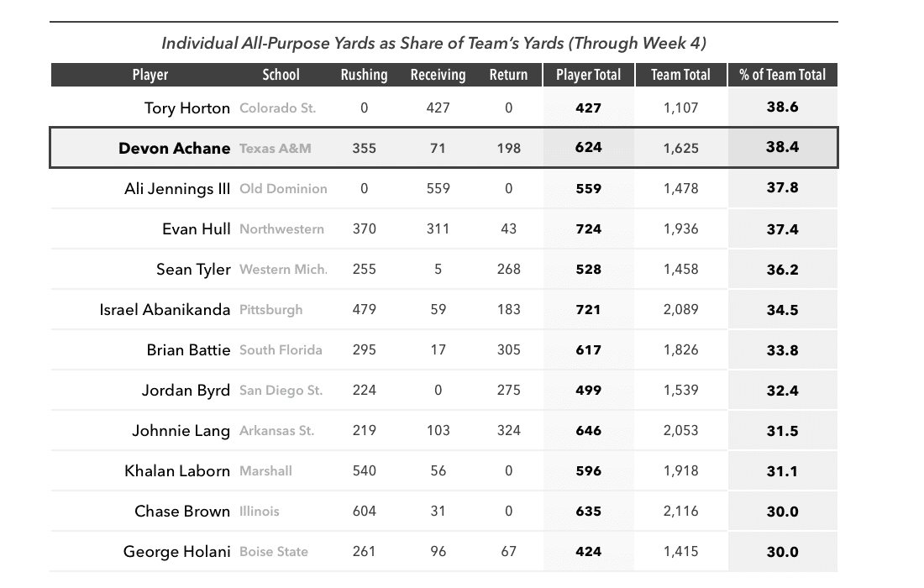This screenshot has width=924, height=588.
Task: Click Sean Tyler's 36.2 percentage cell
Action: click(783, 270)
